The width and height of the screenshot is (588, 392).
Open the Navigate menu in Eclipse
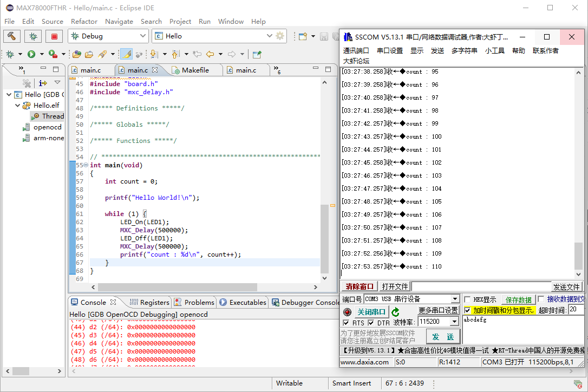pyautogui.click(x=119, y=21)
